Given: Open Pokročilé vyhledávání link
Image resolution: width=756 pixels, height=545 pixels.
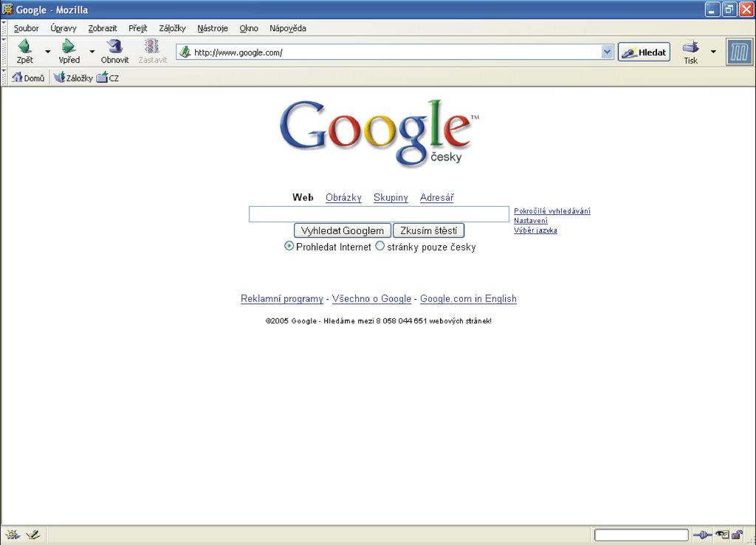Looking at the screenshot, I should [x=552, y=210].
